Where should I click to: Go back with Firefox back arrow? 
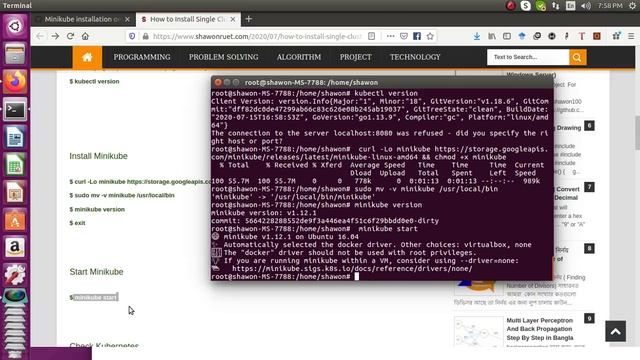coord(40,36)
